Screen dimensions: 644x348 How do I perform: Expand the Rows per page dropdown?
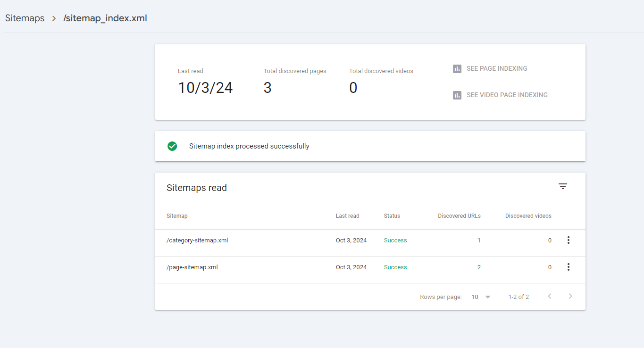tap(481, 297)
